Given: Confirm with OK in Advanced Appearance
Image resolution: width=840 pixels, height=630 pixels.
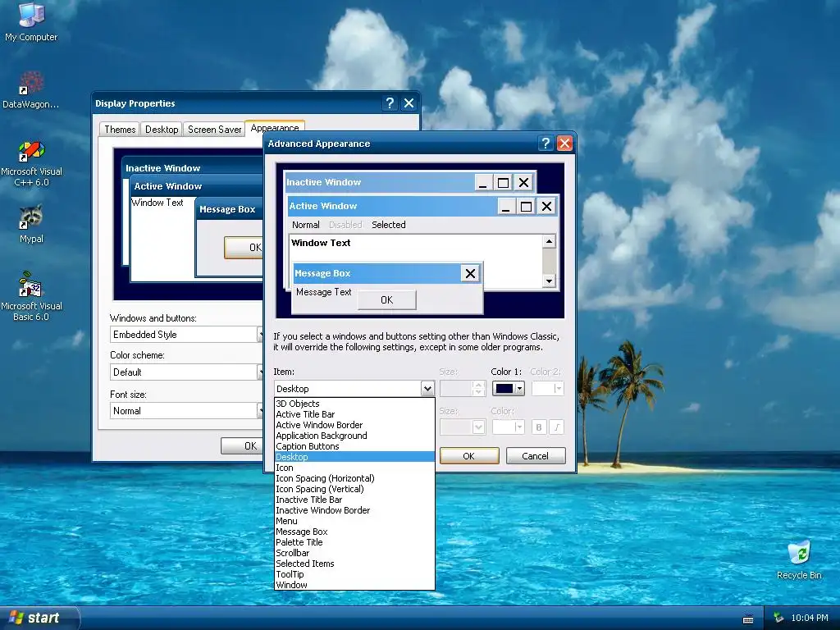Looking at the screenshot, I should (x=468, y=456).
